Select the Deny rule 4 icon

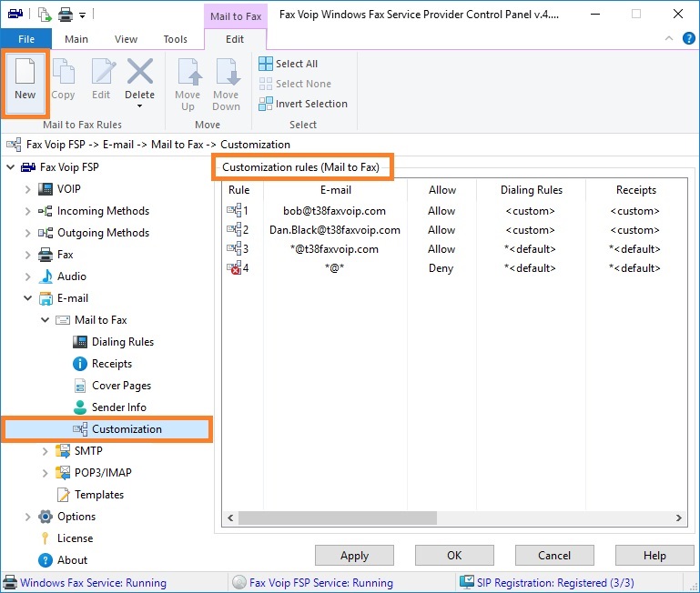(x=234, y=268)
